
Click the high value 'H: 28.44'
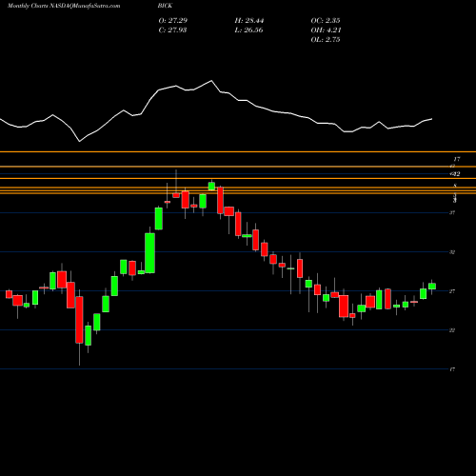pos(249,21)
